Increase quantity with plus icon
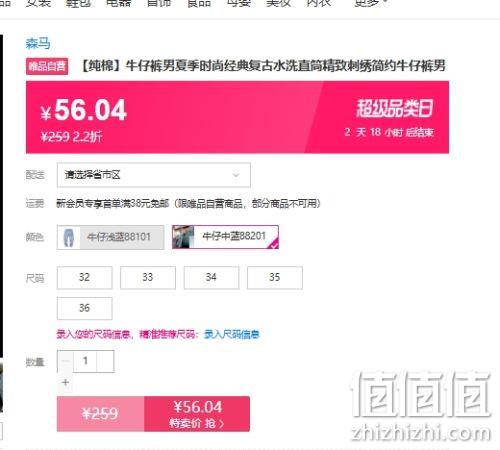500x450 pixels. (x=66, y=382)
